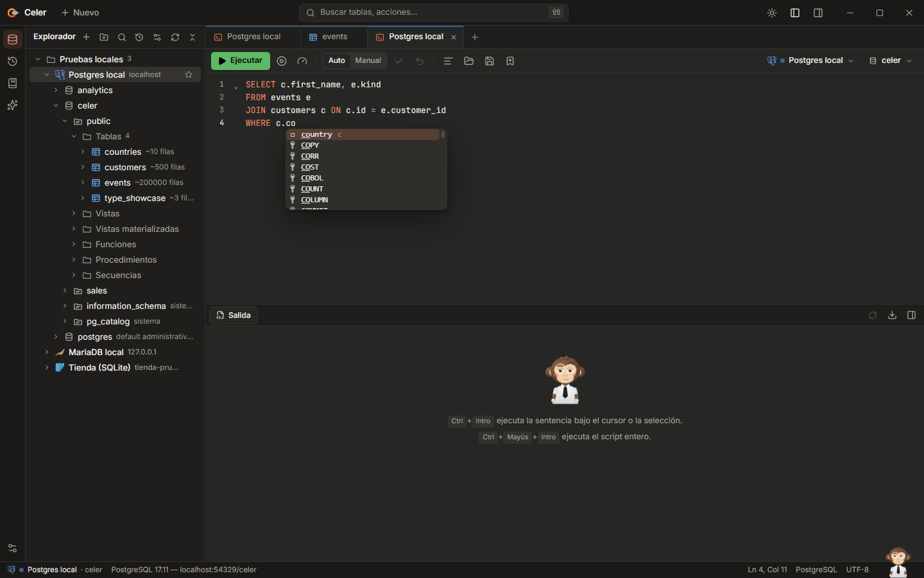Run current statement with the circled play icon
This screenshot has height=578, width=924.
click(282, 61)
